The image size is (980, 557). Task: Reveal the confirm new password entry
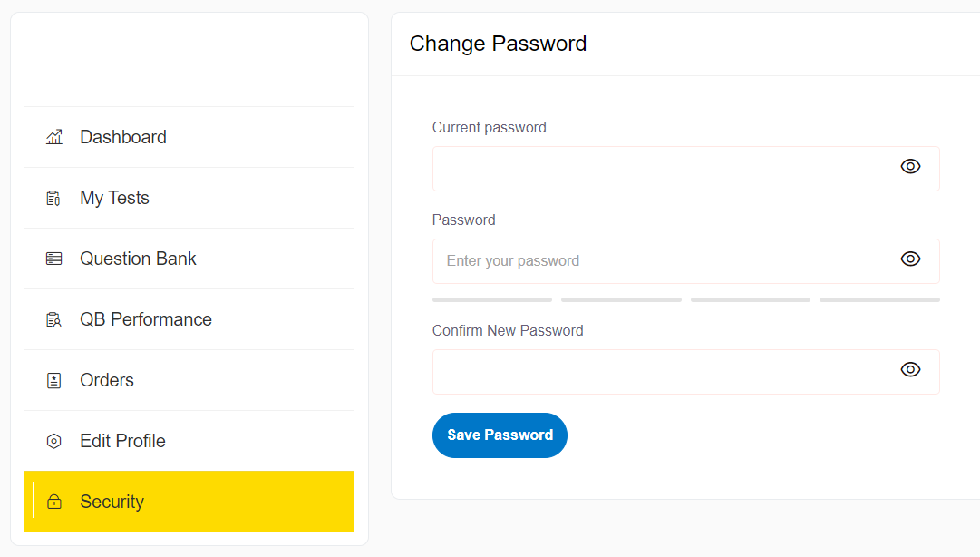910,369
